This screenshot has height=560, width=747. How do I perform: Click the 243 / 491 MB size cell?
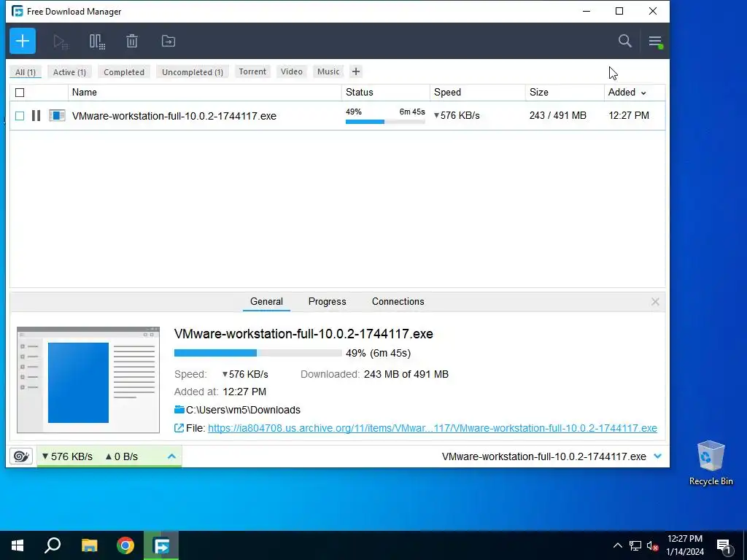pos(558,116)
